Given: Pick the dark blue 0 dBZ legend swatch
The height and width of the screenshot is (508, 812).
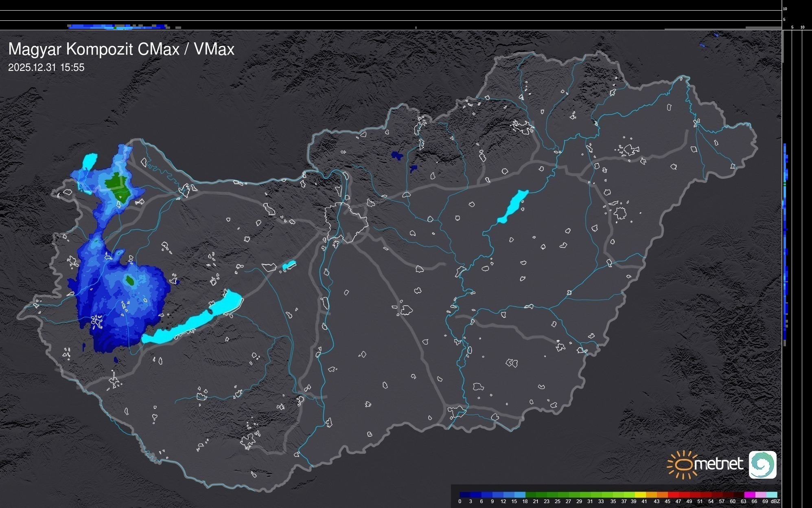Looking at the screenshot, I should (x=465, y=495).
